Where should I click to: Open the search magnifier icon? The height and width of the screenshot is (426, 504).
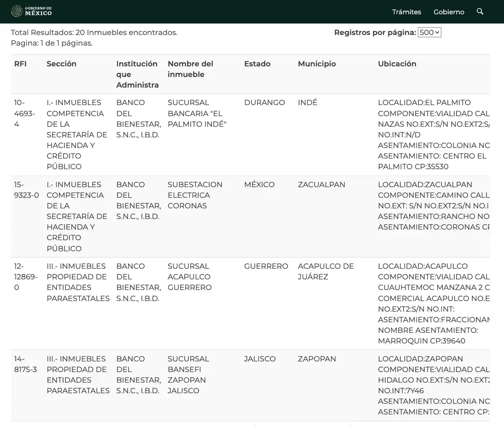[x=480, y=12]
